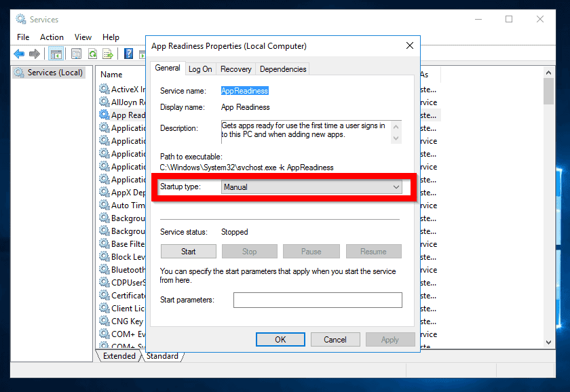Click the Refresh toolbar icon
The image size is (570, 392).
(x=92, y=54)
